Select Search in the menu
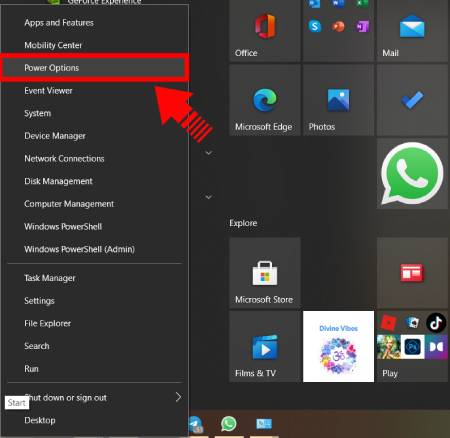This screenshot has height=438, width=450. click(x=95, y=346)
